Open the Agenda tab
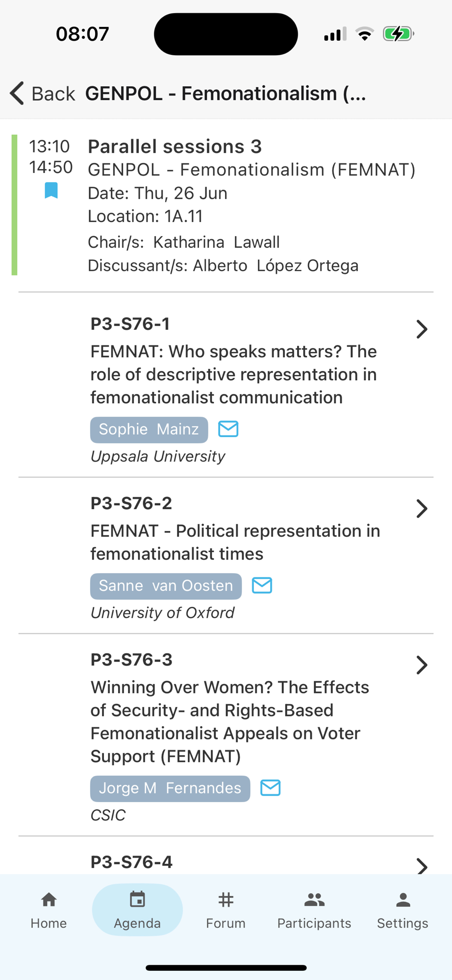Image resolution: width=452 pixels, height=980 pixels. [137, 909]
